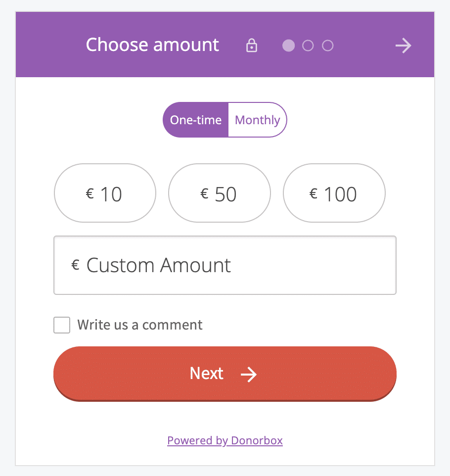This screenshot has width=450, height=476.
Task: Click the Next label text on red button
Action: (207, 374)
